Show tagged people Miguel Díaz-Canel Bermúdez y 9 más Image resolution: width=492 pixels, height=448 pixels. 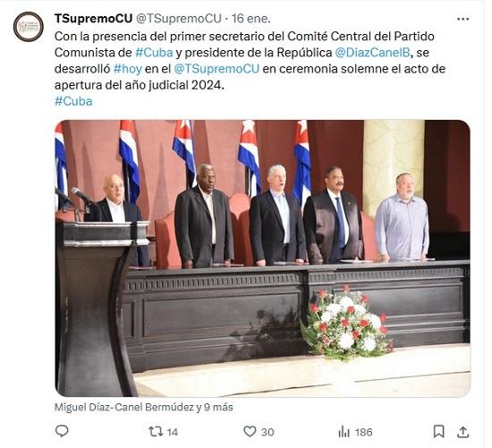[144, 407]
